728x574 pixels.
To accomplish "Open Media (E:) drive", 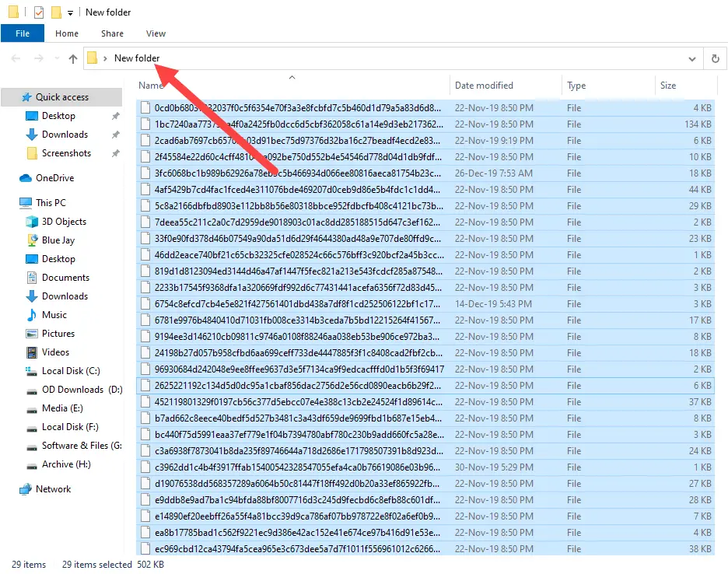I will [62, 408].
